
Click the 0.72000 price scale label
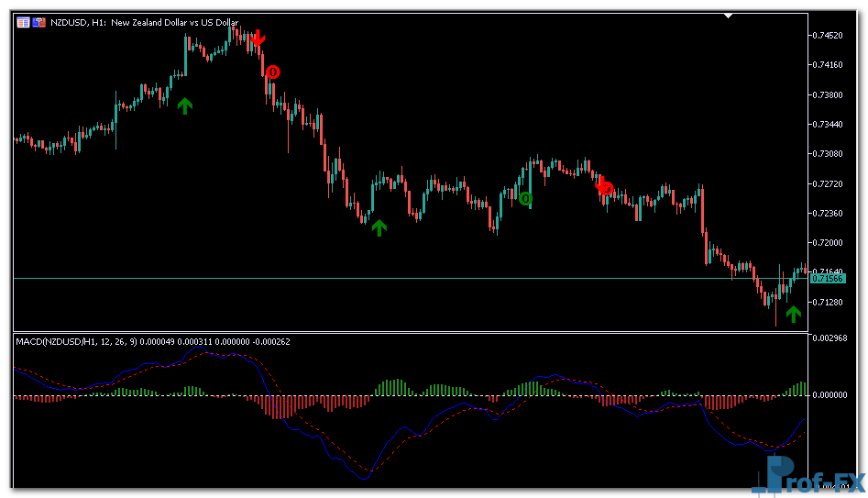829,243
